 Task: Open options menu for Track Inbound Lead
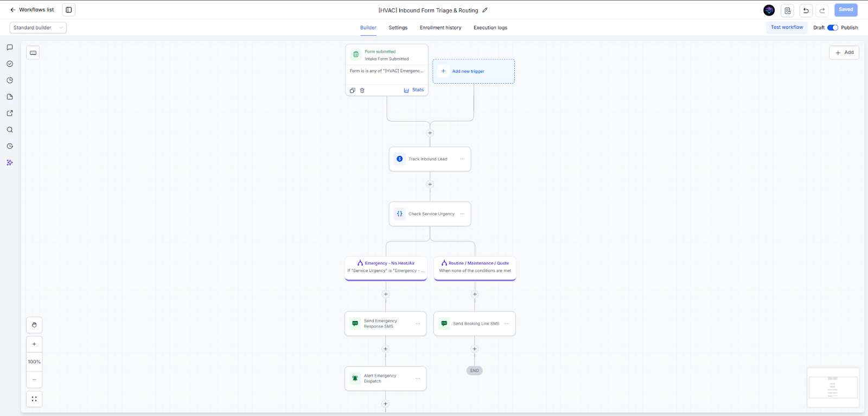coord(462,159)
